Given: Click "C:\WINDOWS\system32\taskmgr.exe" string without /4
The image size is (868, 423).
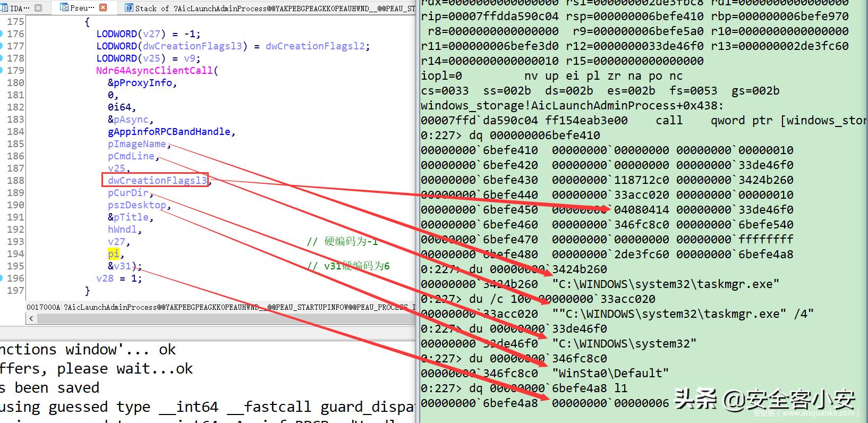Looking at the screenshot, I should pyautogui.click(x=666, y=284).
